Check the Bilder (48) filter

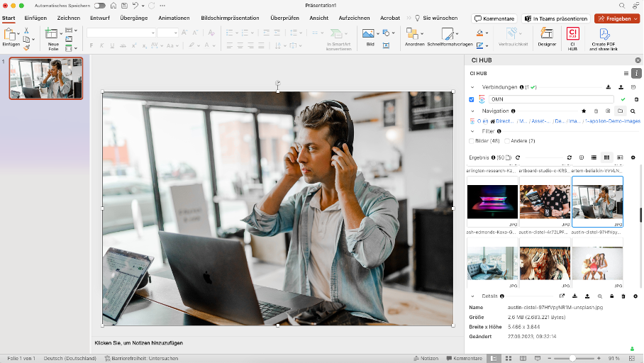472,141
